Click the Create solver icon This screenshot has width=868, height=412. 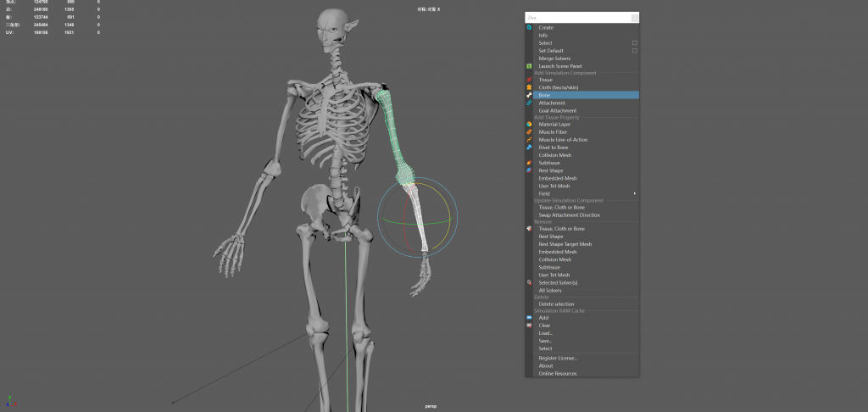click(x=529, y=27)
